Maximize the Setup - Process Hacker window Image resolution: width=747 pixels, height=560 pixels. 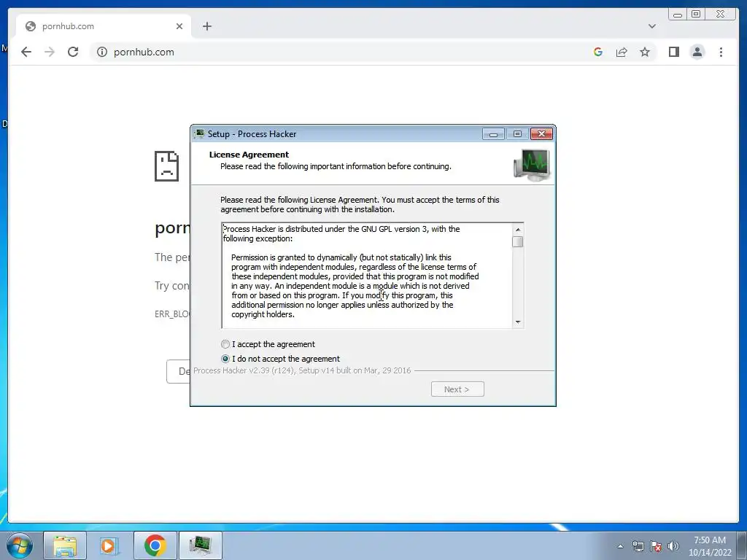coord(517,134)
